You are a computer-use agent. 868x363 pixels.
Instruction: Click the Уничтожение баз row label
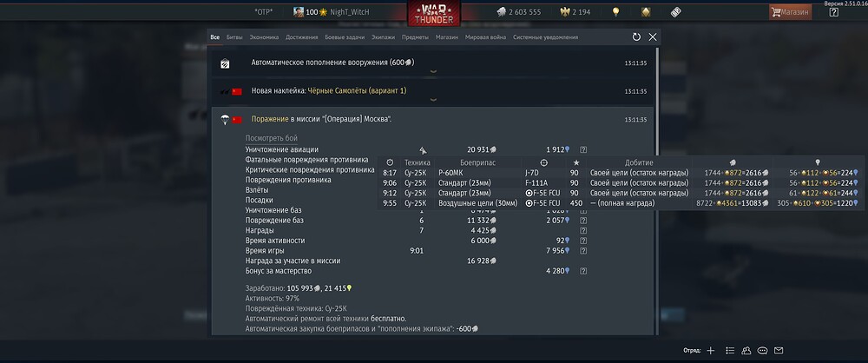coord(273,211)
